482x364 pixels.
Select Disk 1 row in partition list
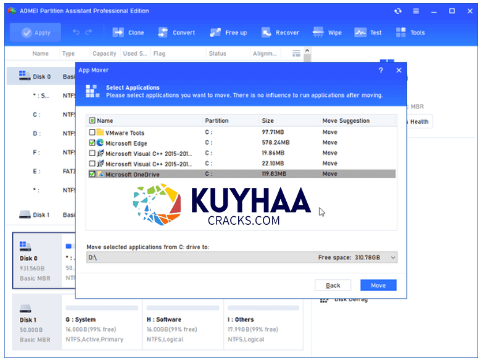coord(41,215)
